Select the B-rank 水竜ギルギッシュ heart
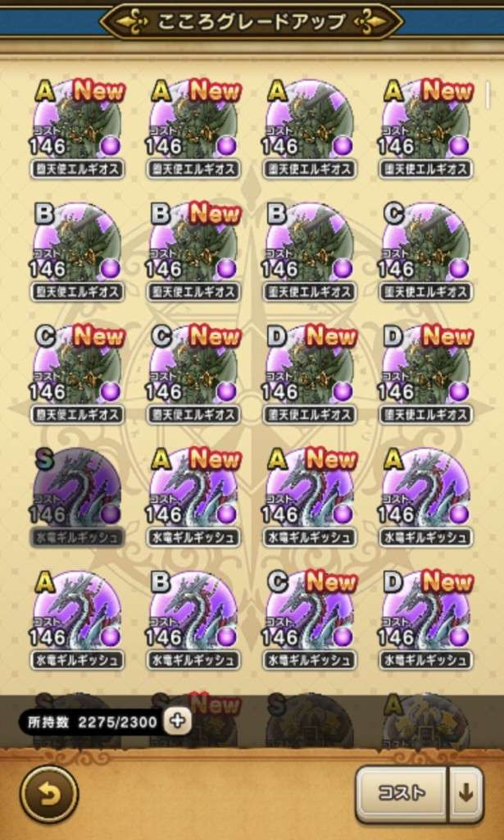This screenshot has width=504, height=840. (x=193, y=620)
